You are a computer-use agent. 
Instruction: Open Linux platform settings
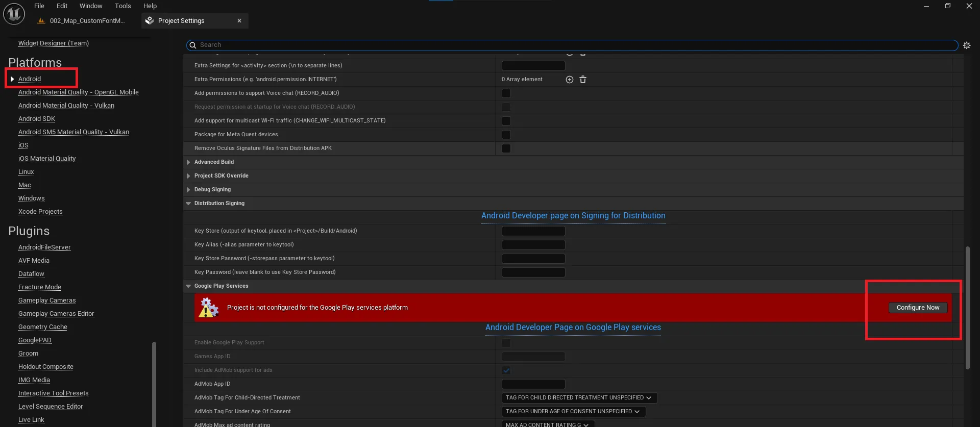click(x=26, y=172)
